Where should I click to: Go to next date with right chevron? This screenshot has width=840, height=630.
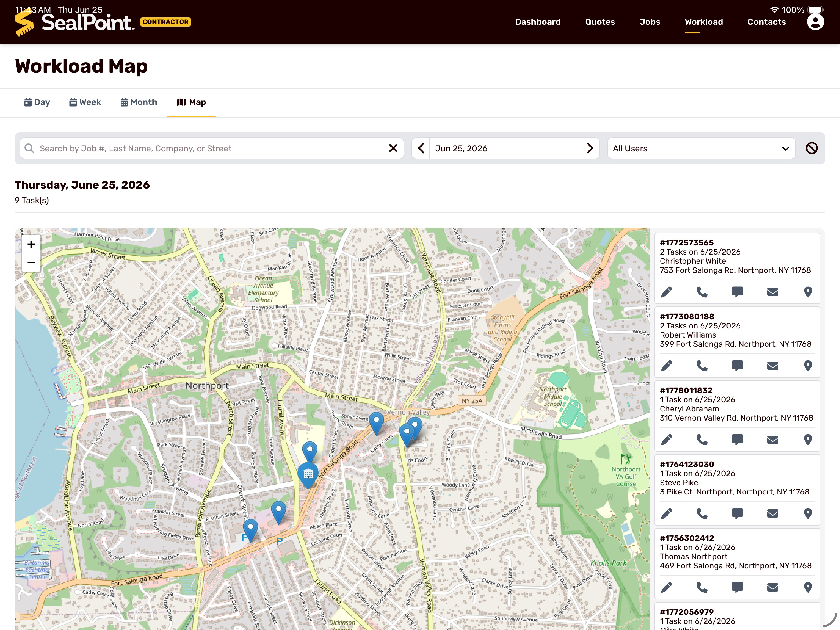pos(590,148)
